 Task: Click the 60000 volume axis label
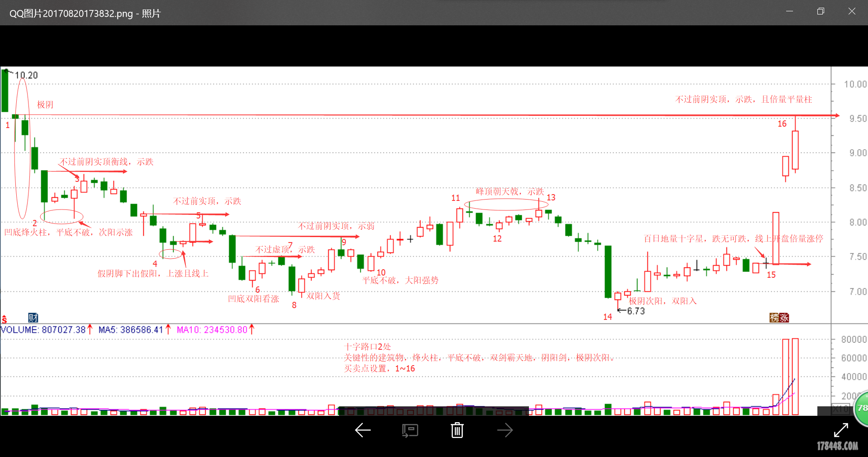pos(854,358)
